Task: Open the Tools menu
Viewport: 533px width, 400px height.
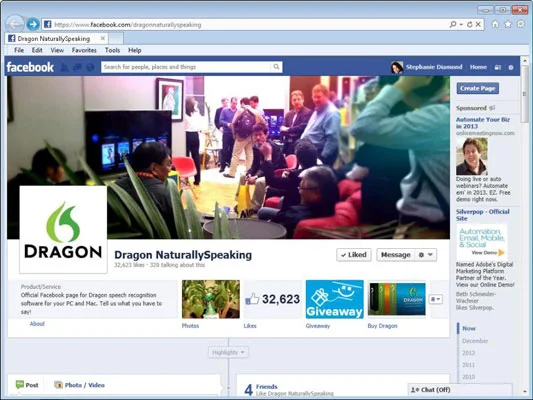Action: click(112, 50)
